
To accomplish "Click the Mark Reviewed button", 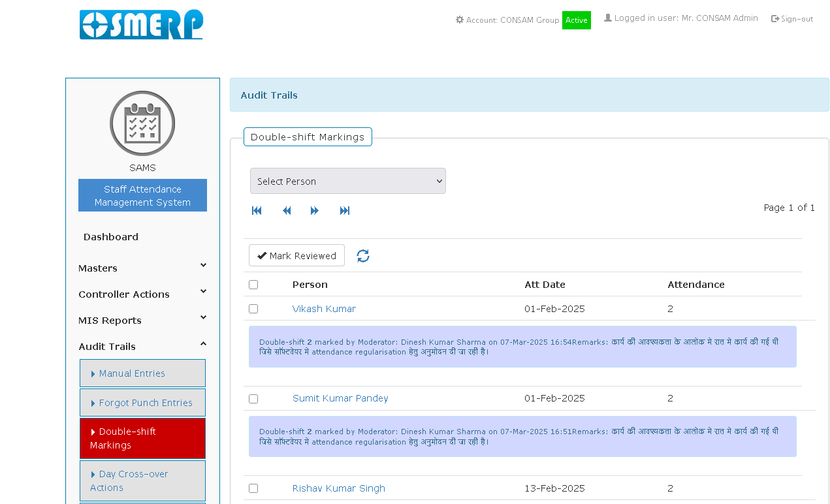I will point(296,256).
